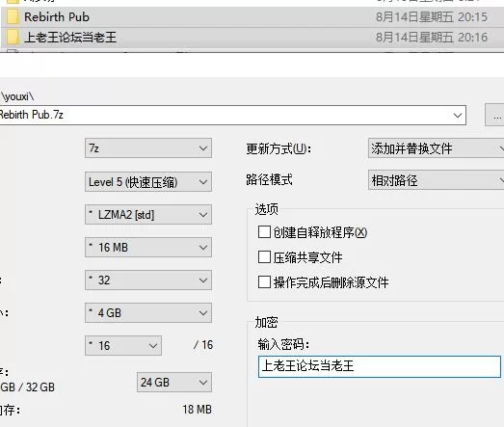Click the 输入密码 password input field
504x427 pixels.
380,366
